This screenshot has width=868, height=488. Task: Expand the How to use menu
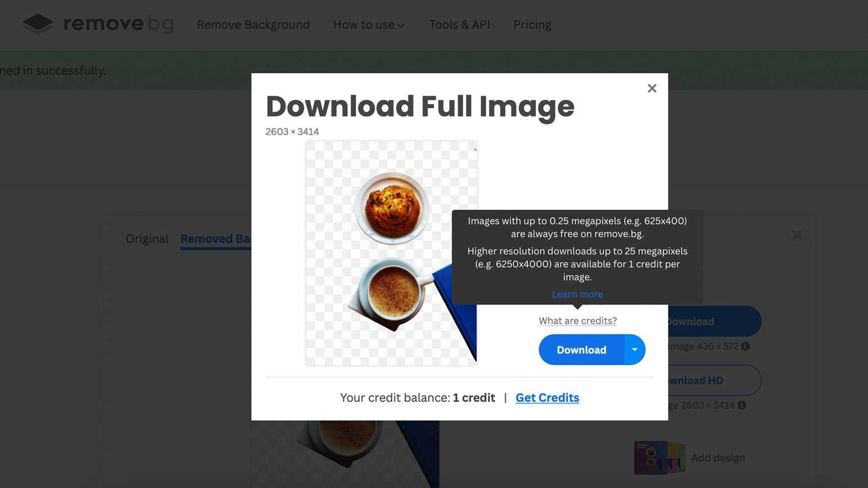pyautogui.click(x=369, y=25)
